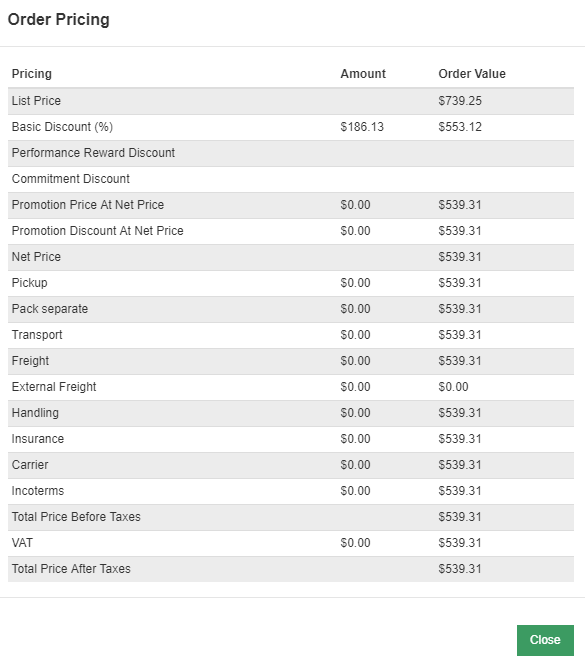Click the Commitment Discount row

pyautogui.click(x=291, y=179)
